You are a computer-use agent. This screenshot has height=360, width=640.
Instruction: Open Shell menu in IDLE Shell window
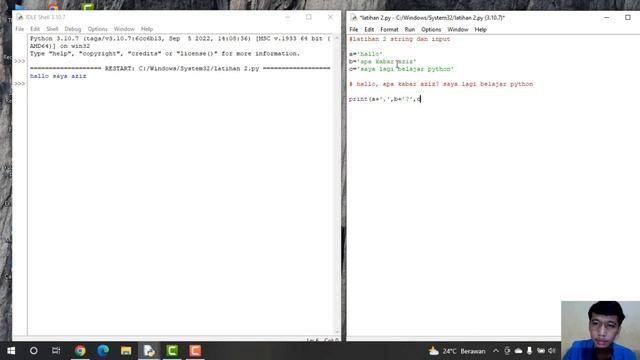pyautogui.click(x=52, y=29)
